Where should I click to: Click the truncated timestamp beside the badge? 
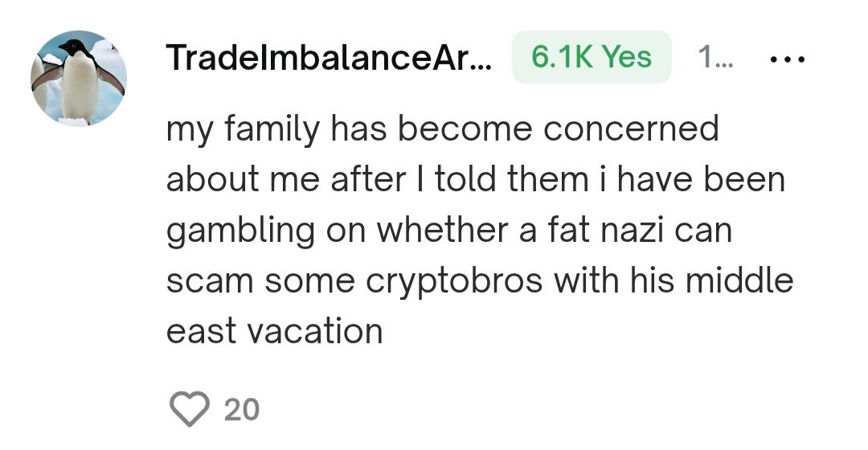click(710, 58)
